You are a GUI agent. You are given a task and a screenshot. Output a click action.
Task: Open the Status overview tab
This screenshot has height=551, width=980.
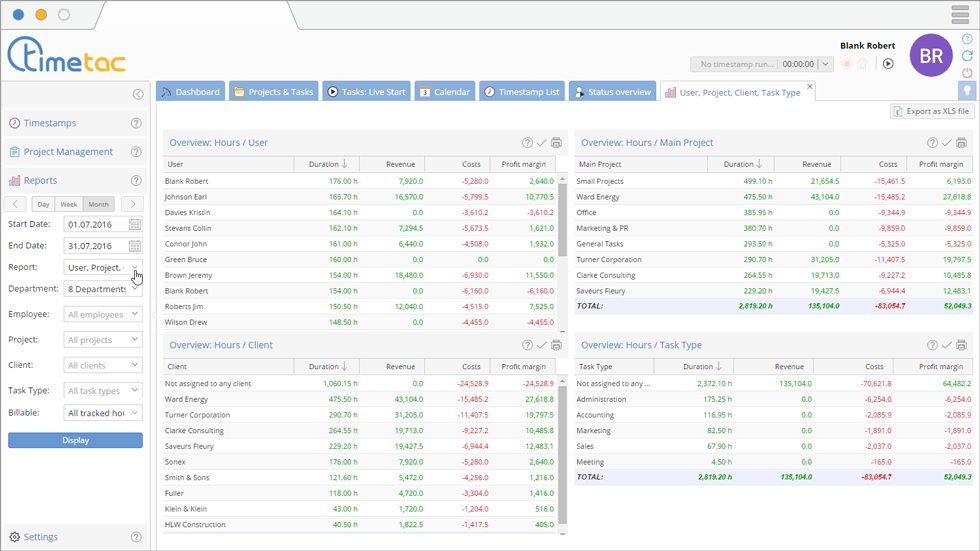pos(612,92)
